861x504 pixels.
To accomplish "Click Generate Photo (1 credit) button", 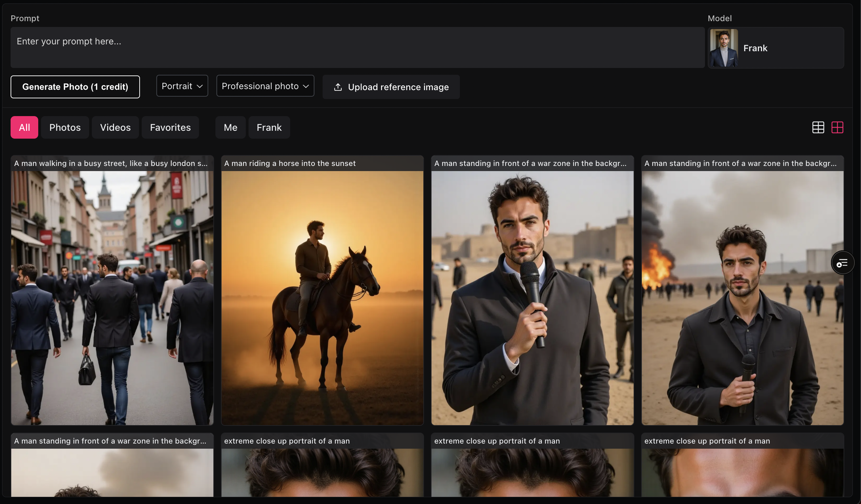I will pos(75,87).
